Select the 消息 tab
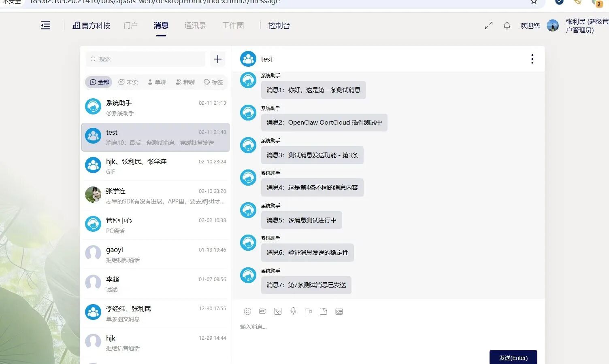Viewport: 609px width, 364px height. 161,25
